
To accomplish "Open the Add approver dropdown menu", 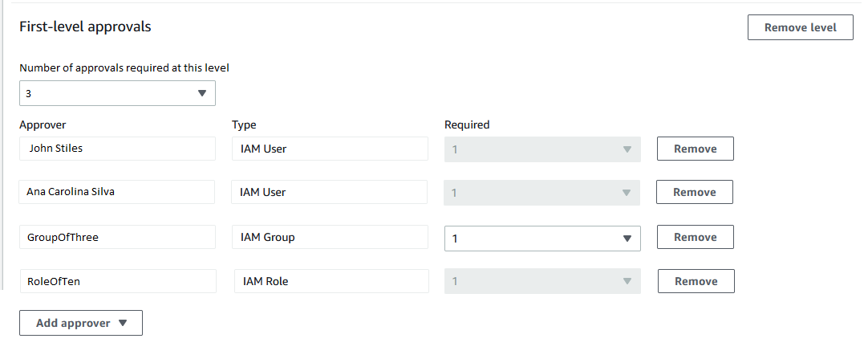I will point(81,323).
